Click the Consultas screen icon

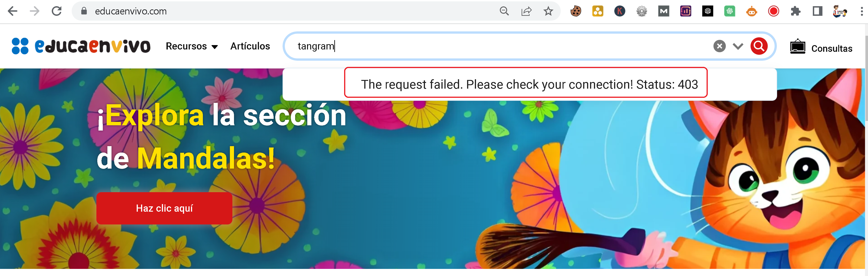click(x=797, y=46)
